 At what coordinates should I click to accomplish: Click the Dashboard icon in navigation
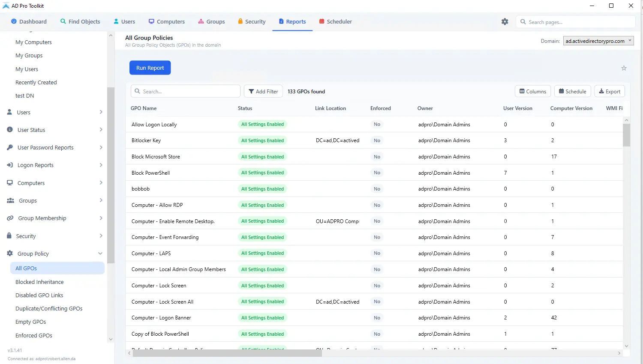[x=14, y=21]
